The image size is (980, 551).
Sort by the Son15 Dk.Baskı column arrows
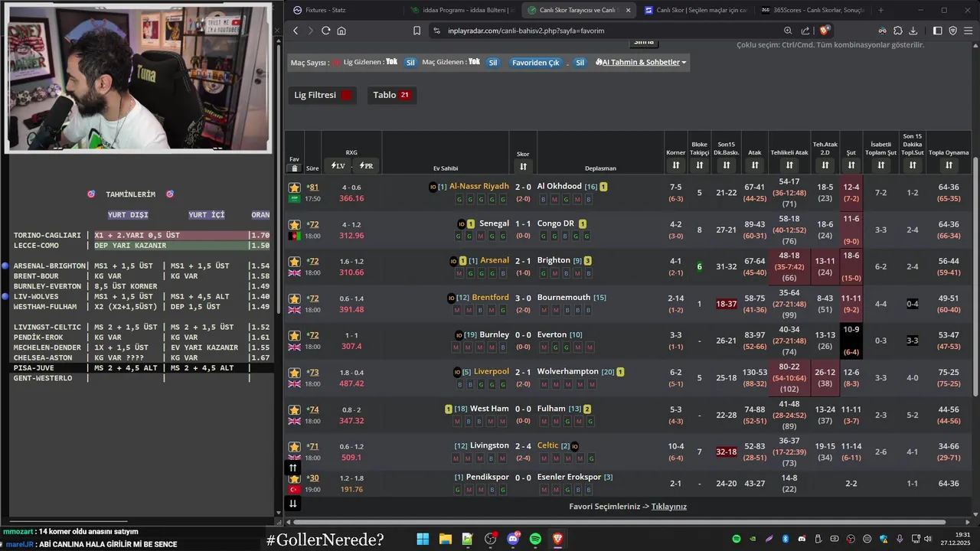pos(726,165)
